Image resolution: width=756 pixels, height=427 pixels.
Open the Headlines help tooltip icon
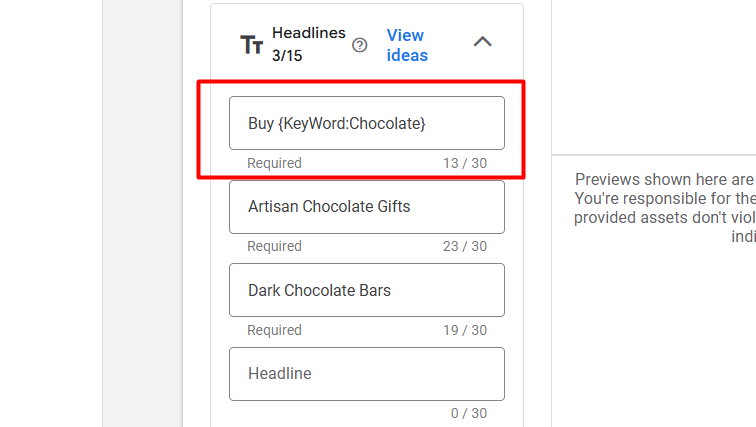click(360, 45)
